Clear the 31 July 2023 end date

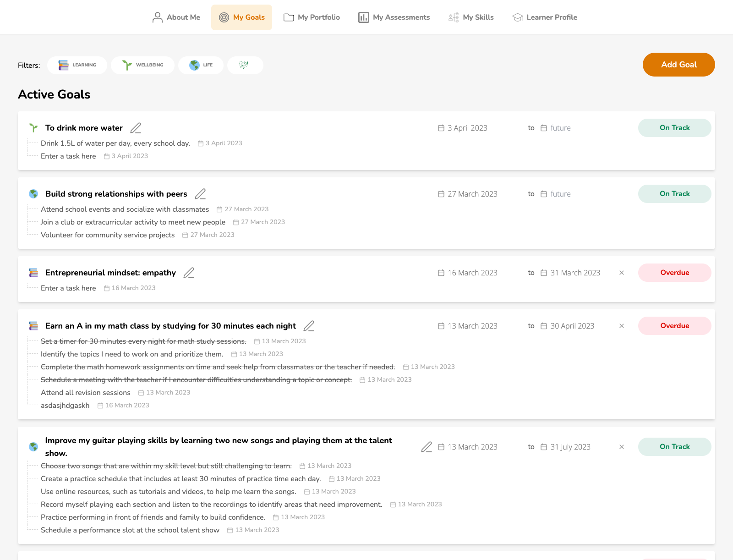[622, 447]
